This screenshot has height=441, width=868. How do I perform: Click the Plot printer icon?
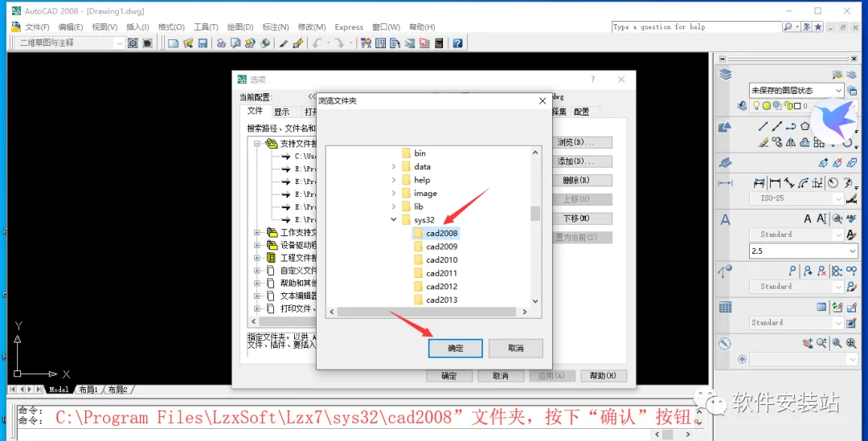(x=221, y=43)
